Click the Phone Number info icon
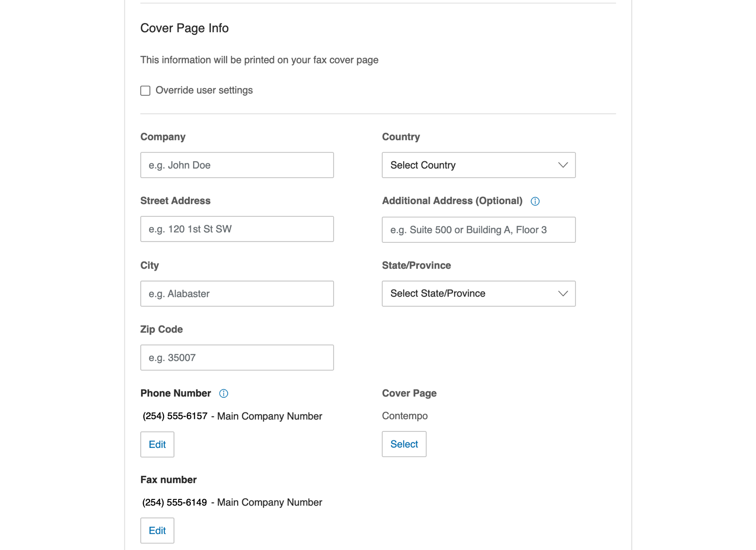This screenshot has height=550, width=756. 223,394
